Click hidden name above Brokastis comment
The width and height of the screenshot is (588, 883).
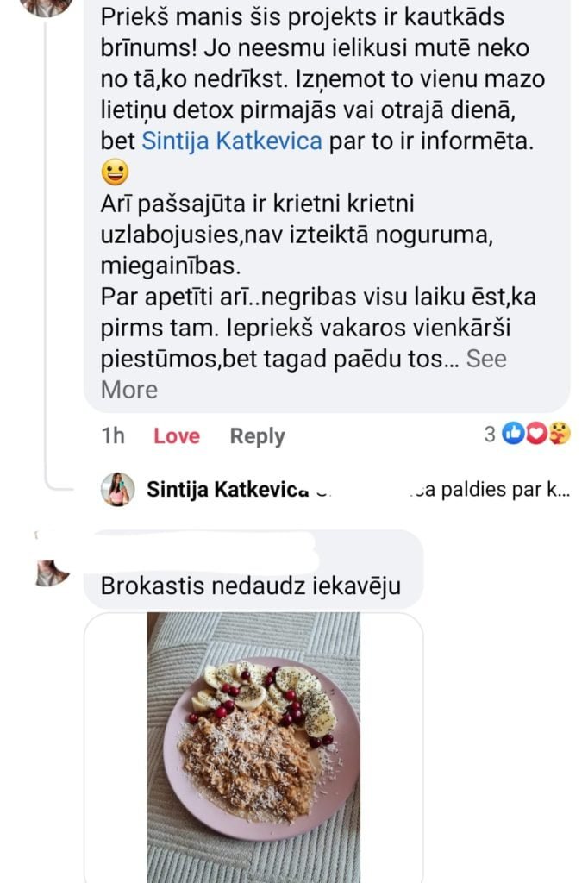coord(207,547)
